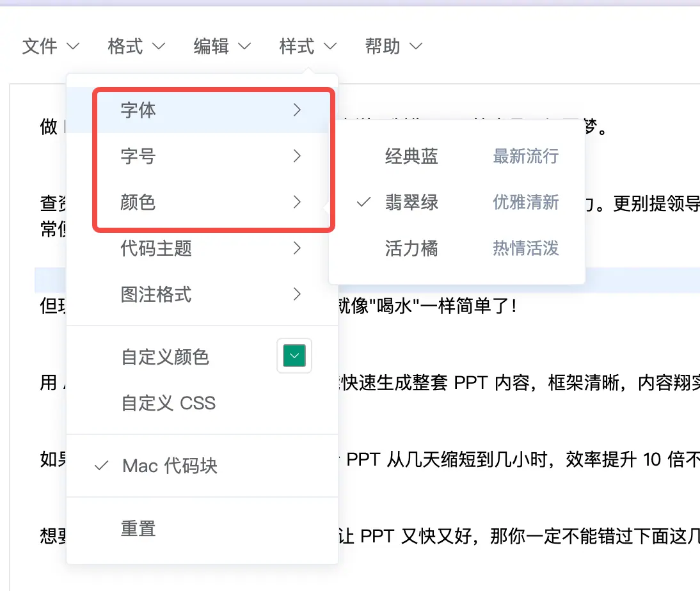
Task: Click the chevron next to 字体
Action: pyautogui.click(x=297, y=110)
